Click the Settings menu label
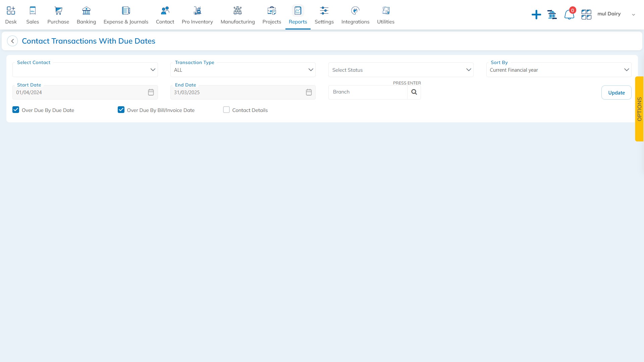The width and height of the screenshot is (644, 362). tap(324, 22)
